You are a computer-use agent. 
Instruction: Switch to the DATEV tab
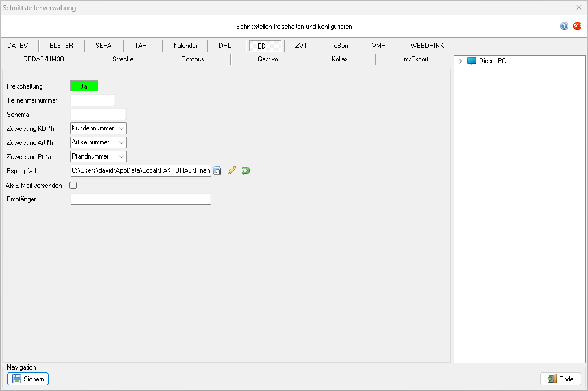coord(18,46)
